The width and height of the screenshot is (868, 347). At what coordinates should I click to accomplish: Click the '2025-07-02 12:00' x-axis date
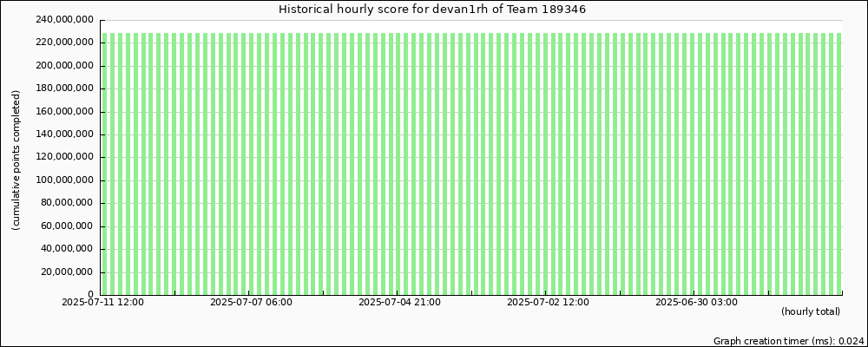coord(548,302)
